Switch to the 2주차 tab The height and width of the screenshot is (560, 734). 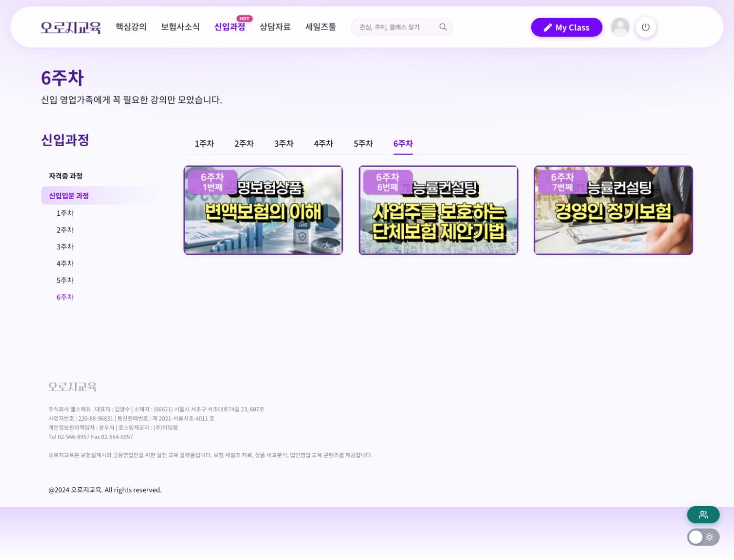tap(244, 144)
